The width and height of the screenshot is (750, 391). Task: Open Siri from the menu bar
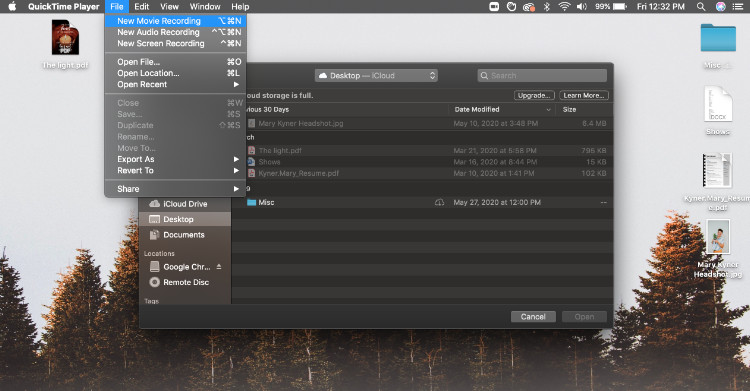(720, 7)
